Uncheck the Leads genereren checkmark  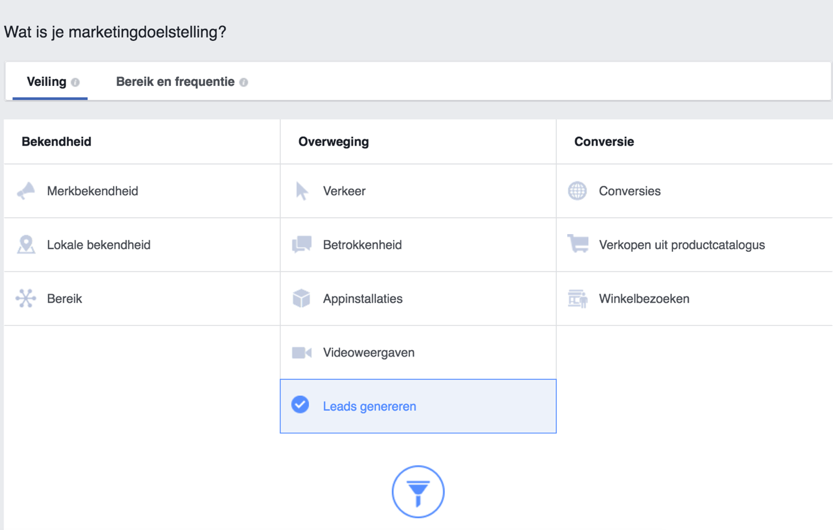300,405
